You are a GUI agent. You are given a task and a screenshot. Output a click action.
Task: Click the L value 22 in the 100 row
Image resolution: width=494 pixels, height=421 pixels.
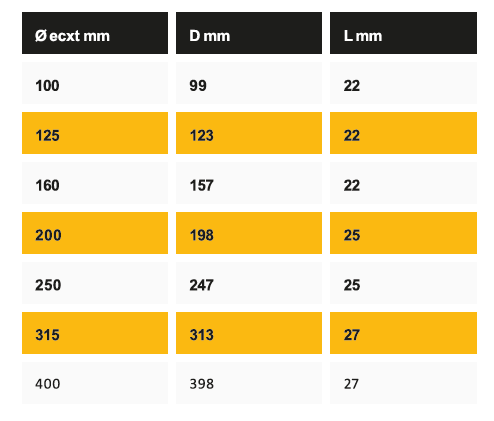403,83
